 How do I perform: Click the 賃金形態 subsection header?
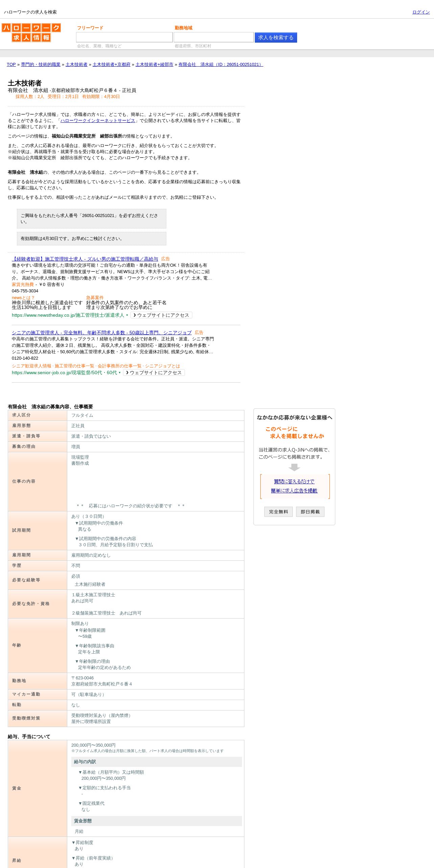click(x=156, y=821)
